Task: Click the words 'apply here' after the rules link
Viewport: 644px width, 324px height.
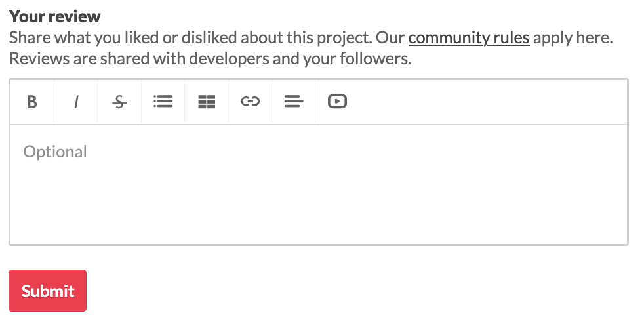Action: click(x=572, y=38)
